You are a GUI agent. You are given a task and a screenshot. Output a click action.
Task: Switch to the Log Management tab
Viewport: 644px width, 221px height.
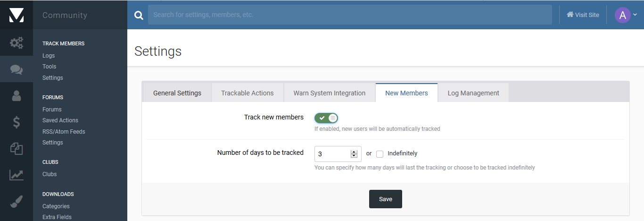coord(473,93)
